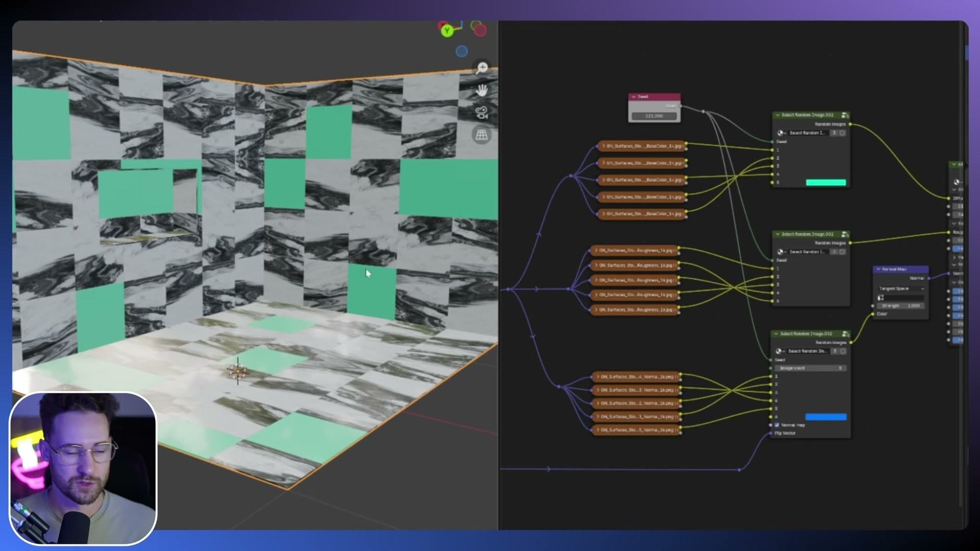Image resolution: width=980 pixels, height=551 pixels.
Task: Click the pan view hand icon
Action: point(482,90)
